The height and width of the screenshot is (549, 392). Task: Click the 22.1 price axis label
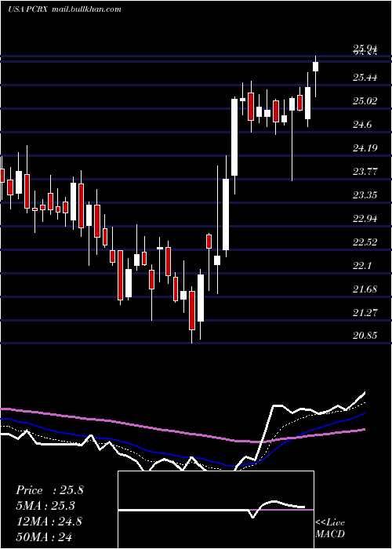click(x=362, y=266)
